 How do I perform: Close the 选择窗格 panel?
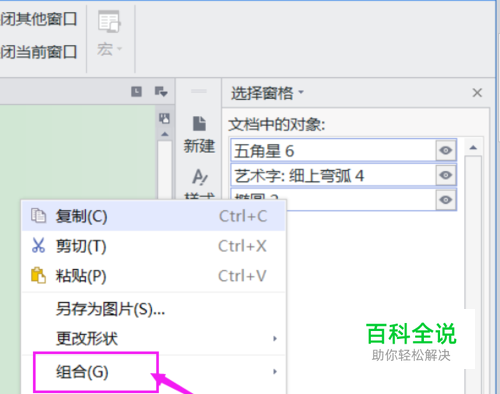tap(477, 93)
